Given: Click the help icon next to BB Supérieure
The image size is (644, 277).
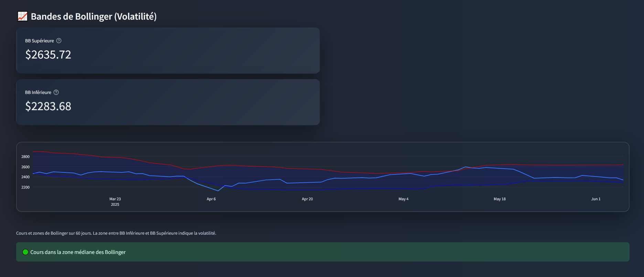Looking at the screenshot, I should coord(59,41).
